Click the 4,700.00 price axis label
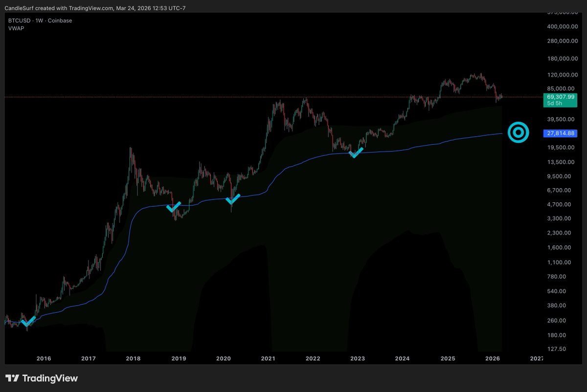This screenshot has height=392, width=587. pos(559,204)
